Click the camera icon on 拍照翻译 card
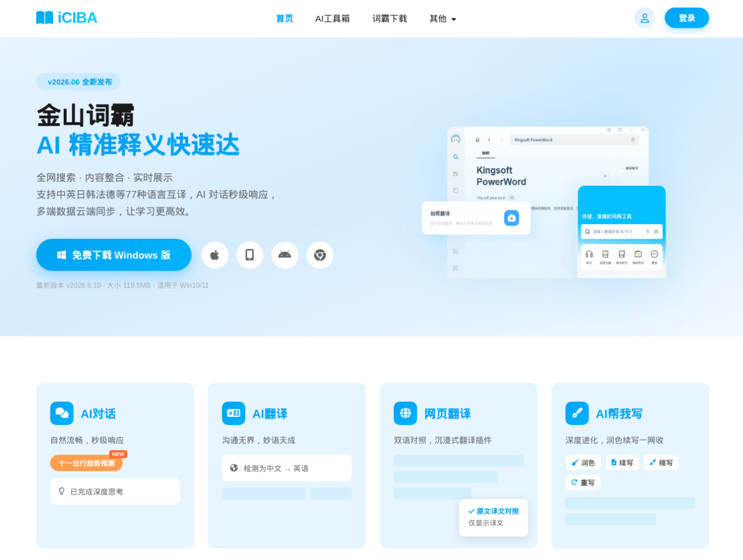Image resolution: width=743 pixels, height=560 pixels. 511,218
